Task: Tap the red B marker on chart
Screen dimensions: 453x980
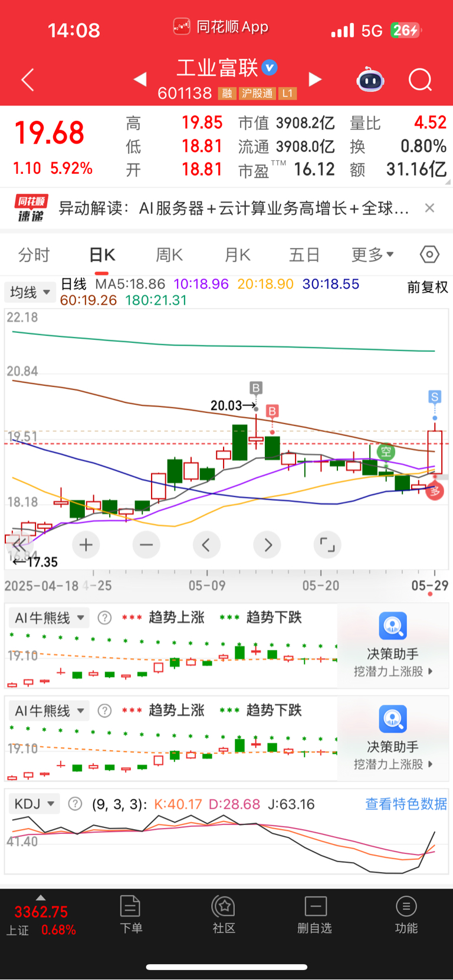Action: click(272, 411)
